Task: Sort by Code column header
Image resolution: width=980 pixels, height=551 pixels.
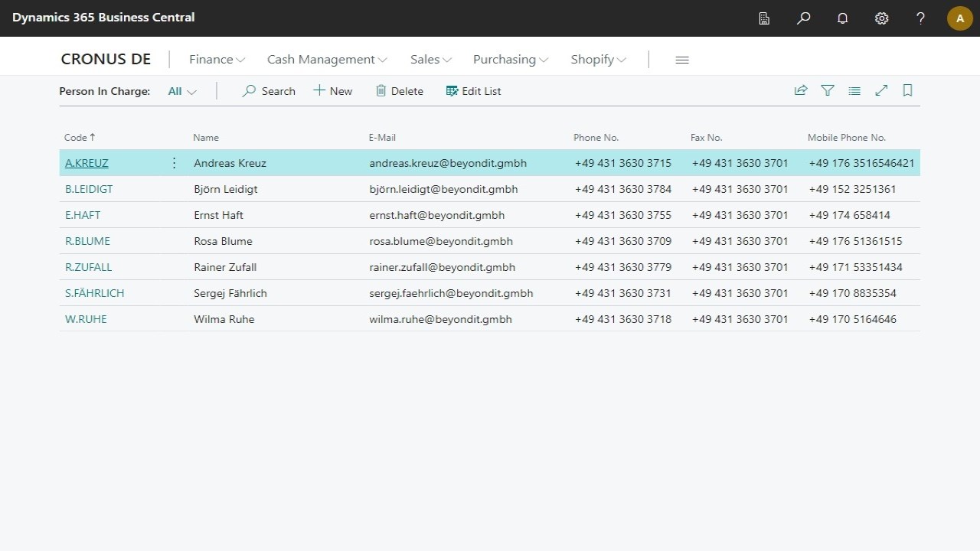Action: tap(76, 138)
